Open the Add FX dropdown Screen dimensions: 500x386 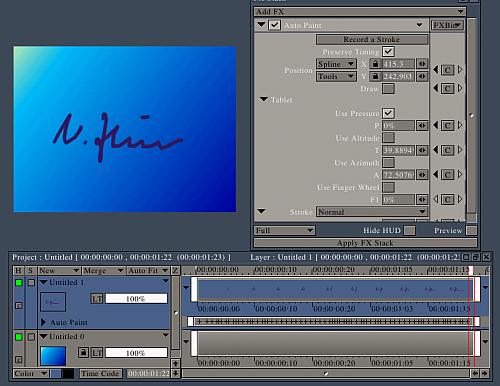click(359, 12)
